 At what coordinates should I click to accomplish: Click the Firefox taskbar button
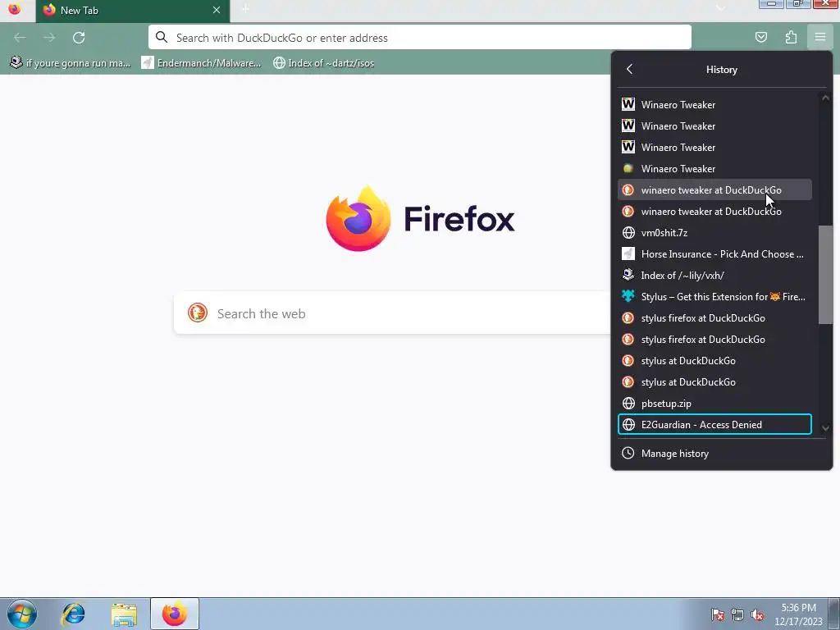[175, 614]
